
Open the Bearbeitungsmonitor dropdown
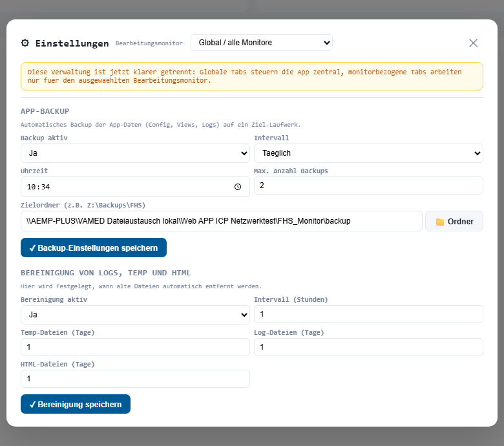point(261,43)
